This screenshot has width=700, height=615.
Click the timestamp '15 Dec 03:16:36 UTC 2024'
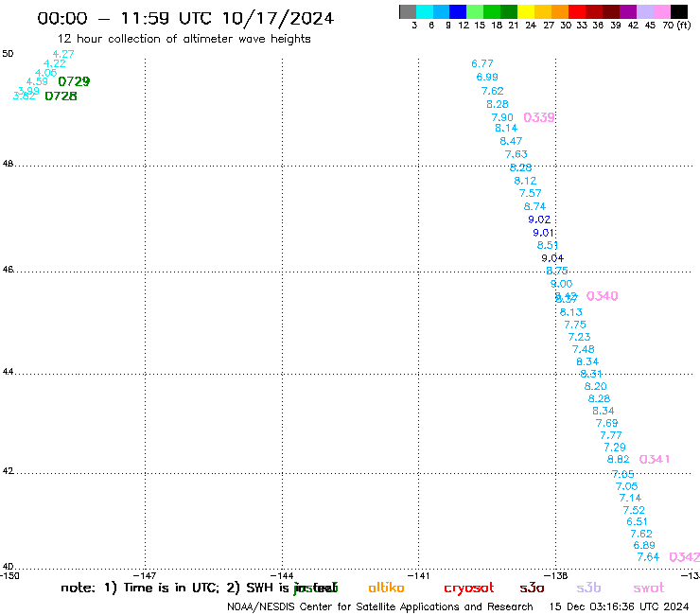point(619,606)
